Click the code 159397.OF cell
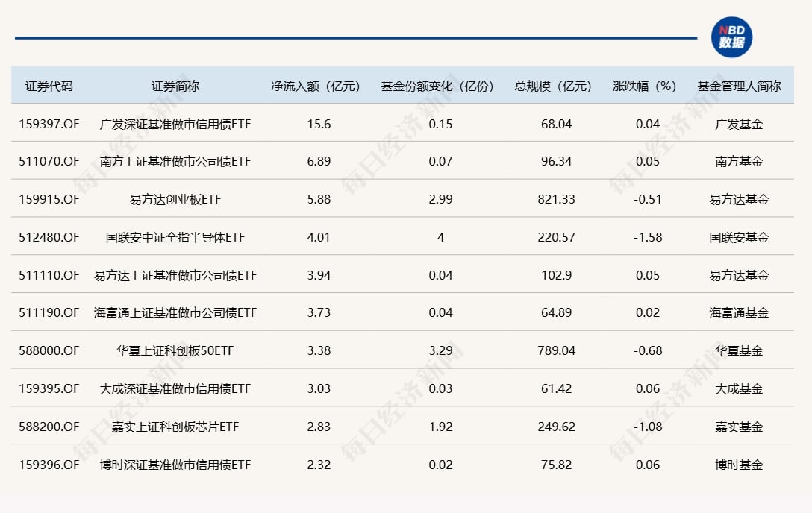This screenshot has height=513, width=812. [x=48, y=123]
